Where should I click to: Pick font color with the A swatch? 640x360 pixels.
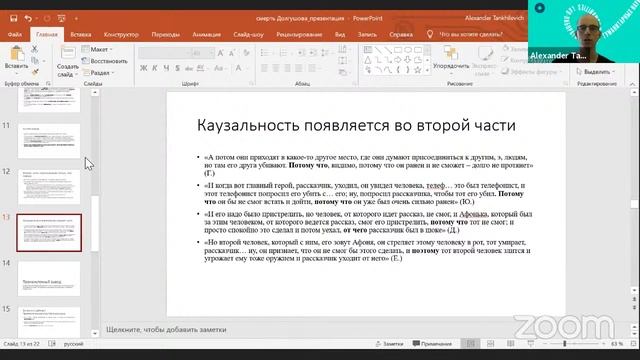coord(239,68)
